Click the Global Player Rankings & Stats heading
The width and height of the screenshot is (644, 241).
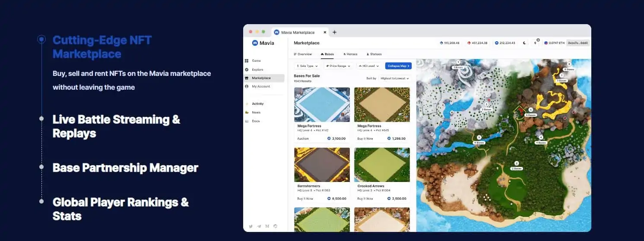121,209
